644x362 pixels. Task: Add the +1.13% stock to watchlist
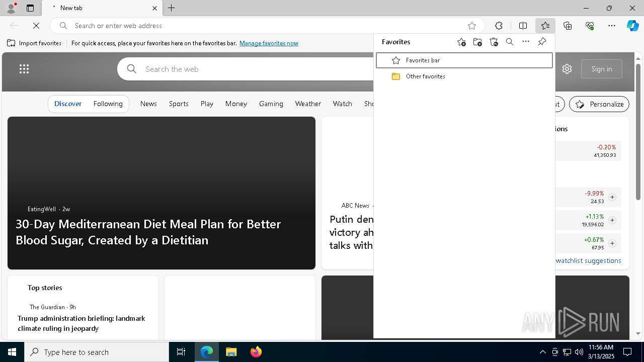612,220
